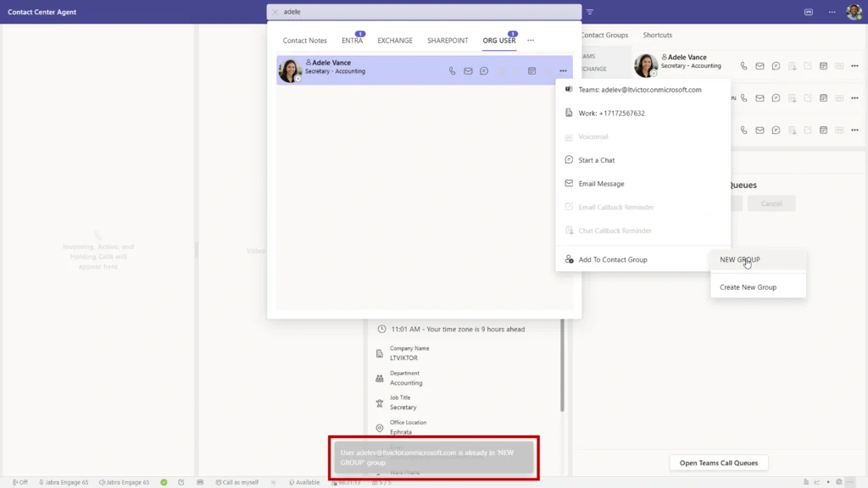Email Adele Vance from the search result row
The height and width of the screenshot is (488, 868).
click(468, 71)
